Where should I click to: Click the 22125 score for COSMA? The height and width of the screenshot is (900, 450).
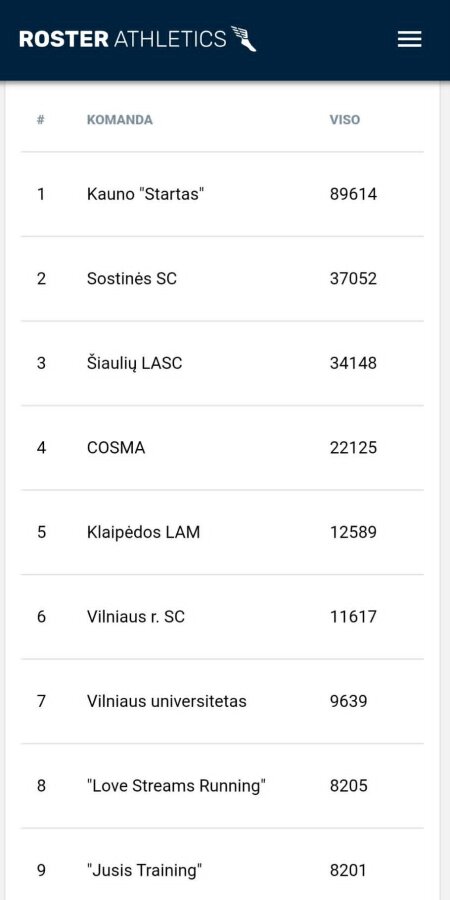(x=354, y=447)
